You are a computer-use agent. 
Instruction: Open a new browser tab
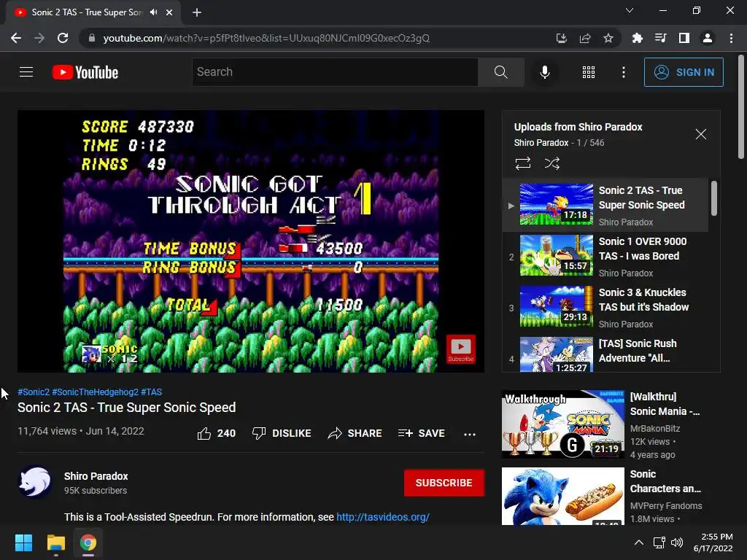[x=197, y=13]
